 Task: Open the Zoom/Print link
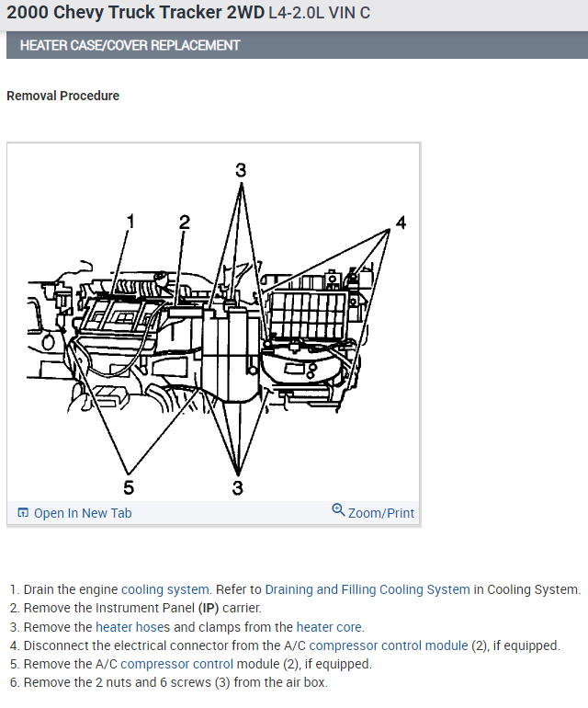pyautogui.click(x=381, y=513)
